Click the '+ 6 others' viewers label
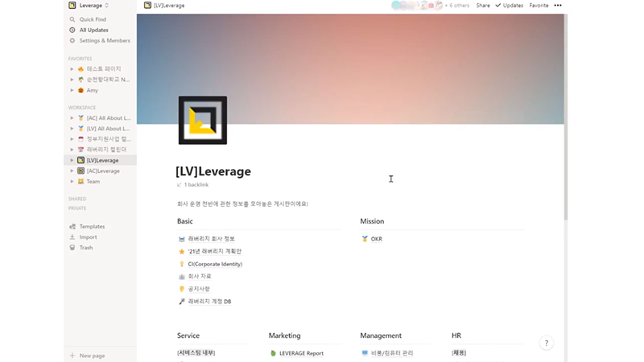The height and width of the screenshot is (362, 644). [457, 6]
